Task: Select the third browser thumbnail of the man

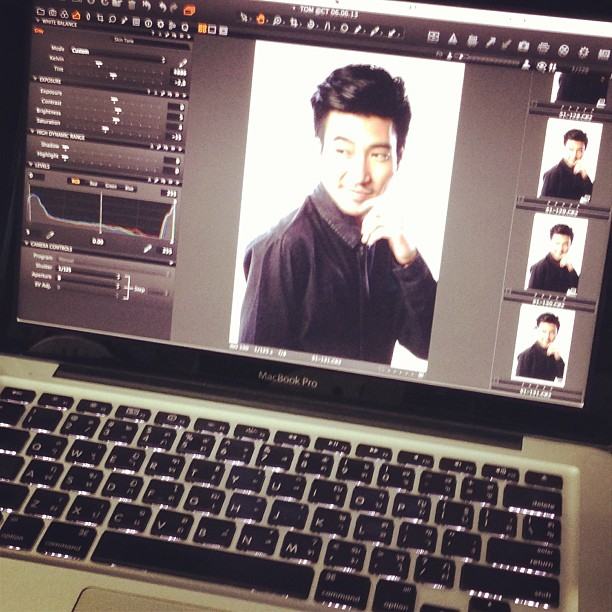Action: [556, 254]
